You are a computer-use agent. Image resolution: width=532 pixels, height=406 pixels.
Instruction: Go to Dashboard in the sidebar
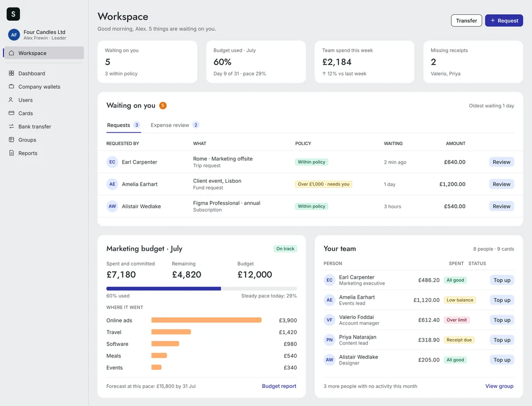(44, 73)
